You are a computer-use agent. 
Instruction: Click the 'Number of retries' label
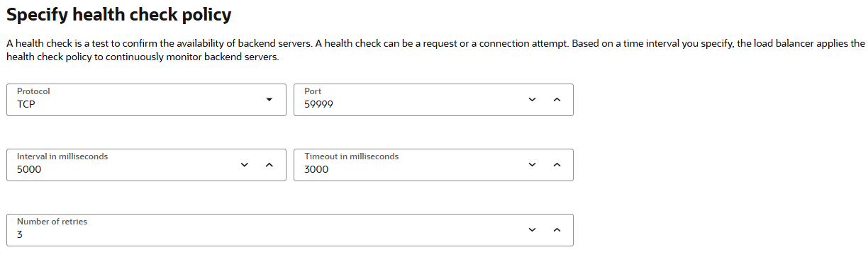(52, 222)
